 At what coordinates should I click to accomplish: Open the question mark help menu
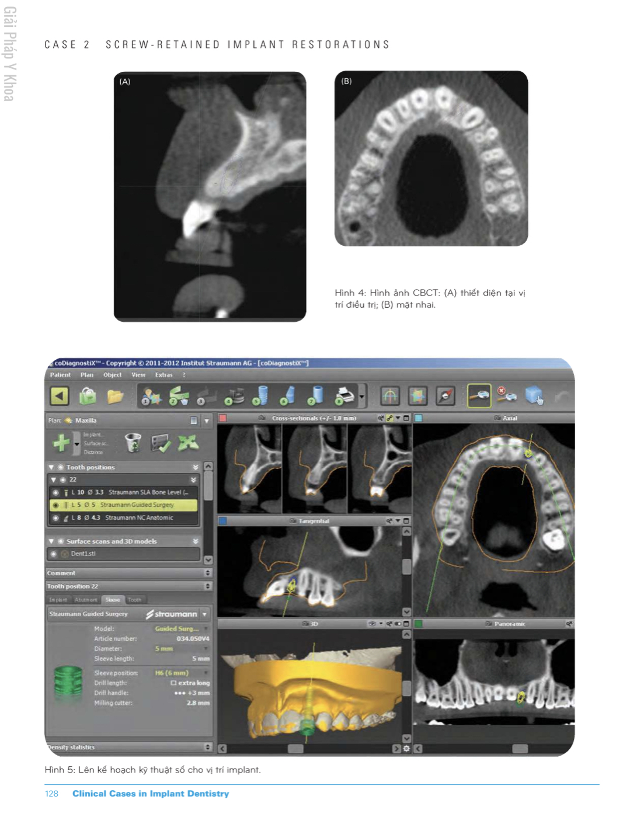[x=184, y=375]
